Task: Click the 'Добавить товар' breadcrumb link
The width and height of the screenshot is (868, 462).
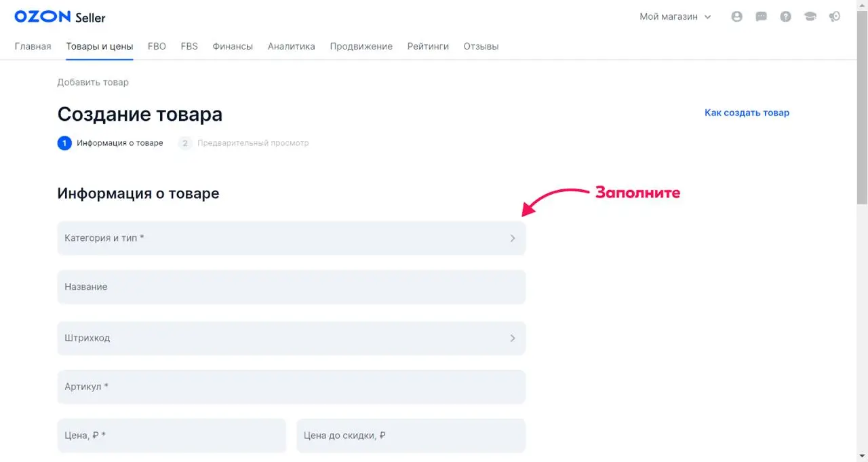Action: click(x=93, y=82)
